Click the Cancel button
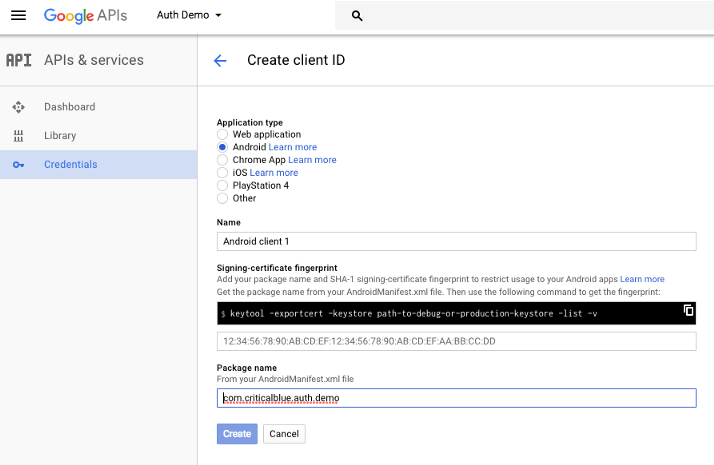This screenshot has width=714, height=465. tap(284, 434)
